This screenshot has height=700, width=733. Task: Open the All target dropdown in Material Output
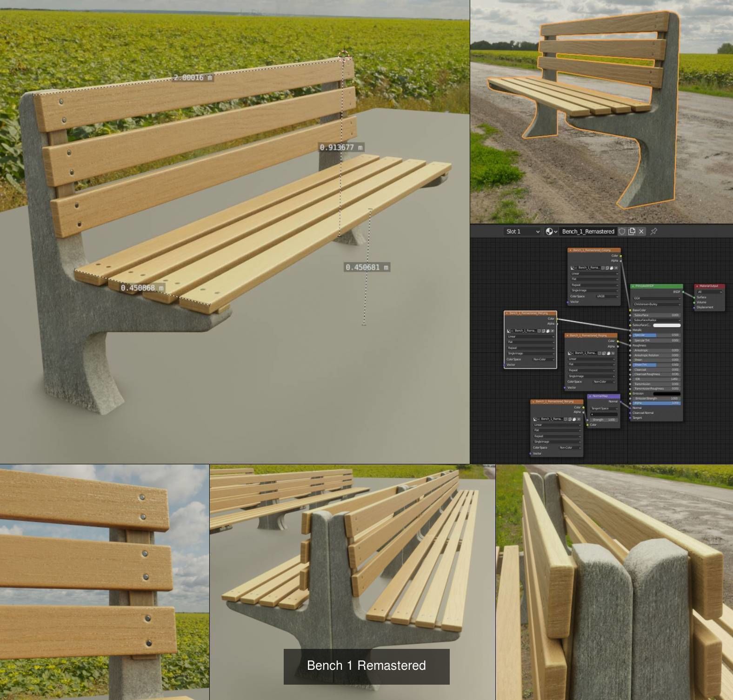click(709, 292)
